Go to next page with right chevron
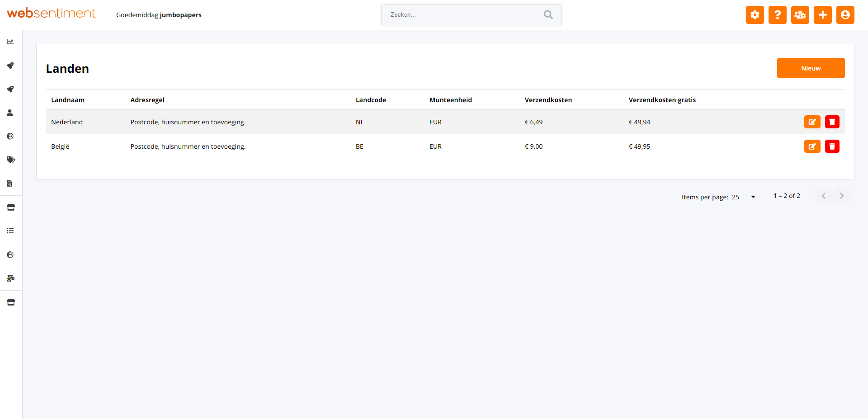 [841, 196]
